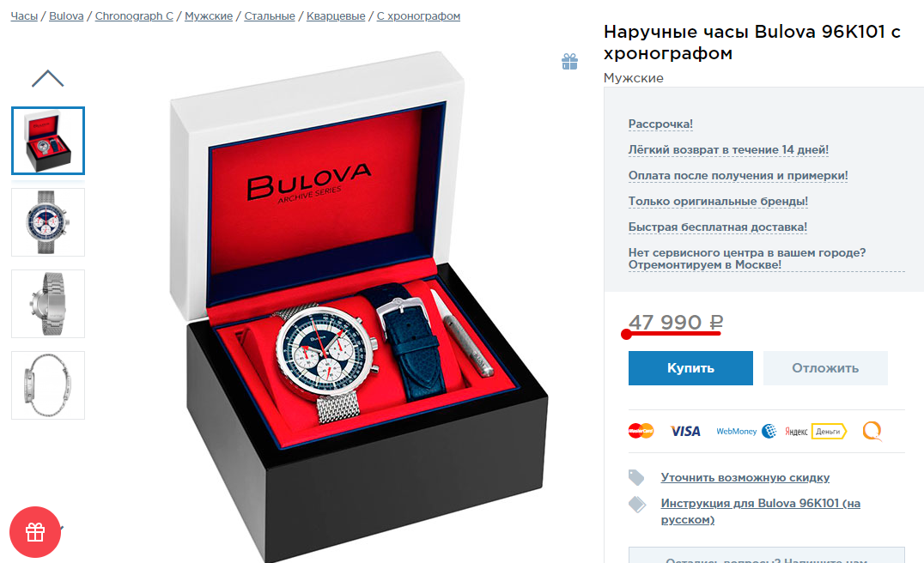Click the tag icon next to the discount link
924x563 pixels.
pyautogui.click(x=636, y=478)
